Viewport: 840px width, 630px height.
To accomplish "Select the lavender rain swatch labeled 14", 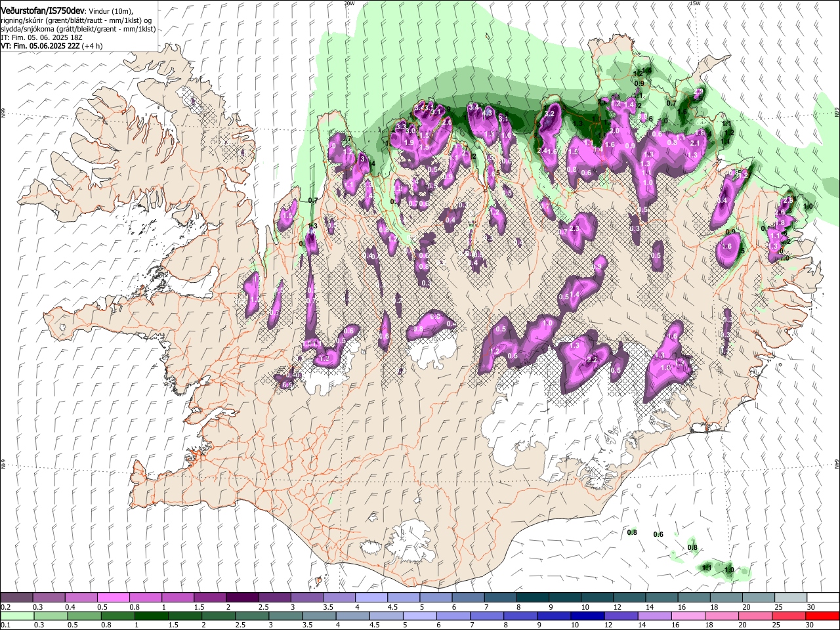I will point(655,616).
